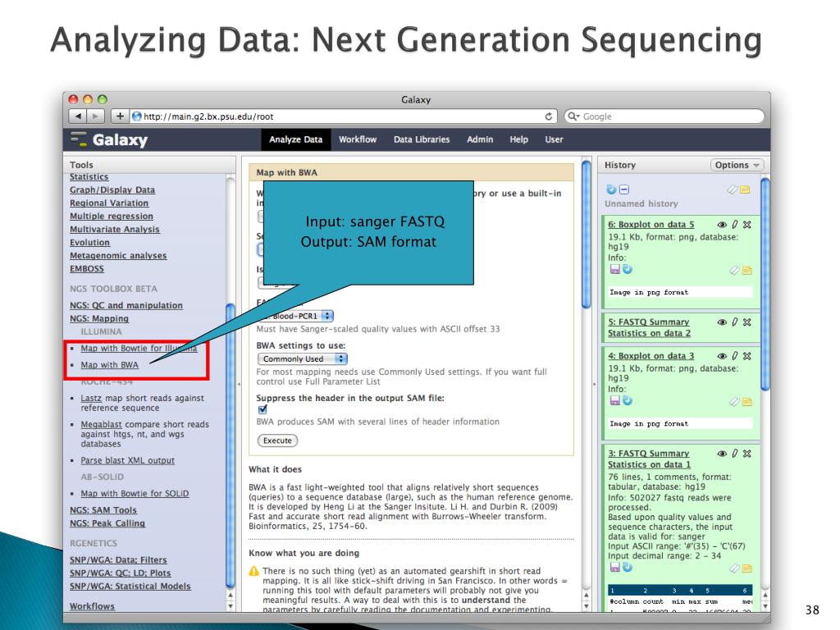View data of 4: Boxplot on data 3
840x630 pixels.
coord(722,356)
